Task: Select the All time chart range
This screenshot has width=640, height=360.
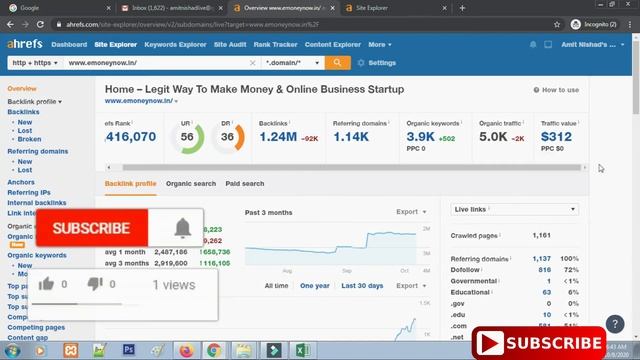Action: [276, 286]
